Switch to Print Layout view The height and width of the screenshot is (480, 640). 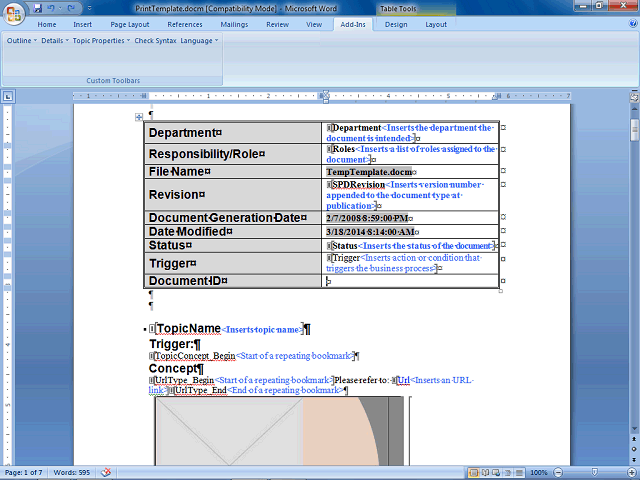473,473
